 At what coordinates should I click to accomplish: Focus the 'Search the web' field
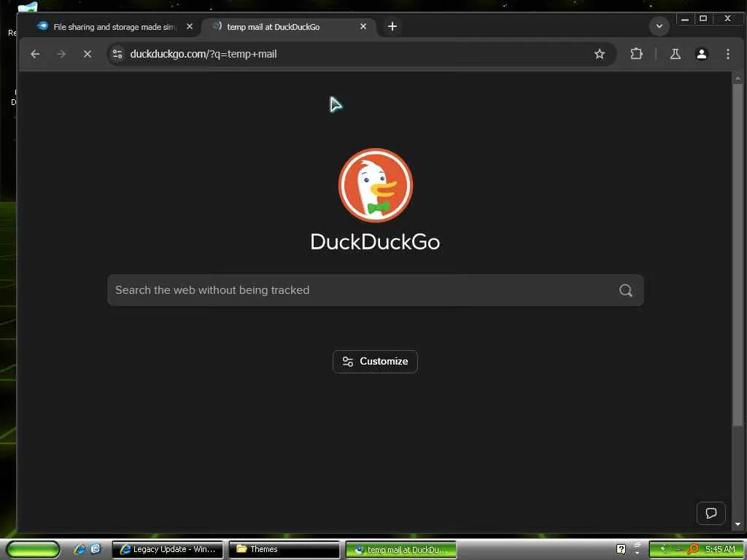coord(376,290)
